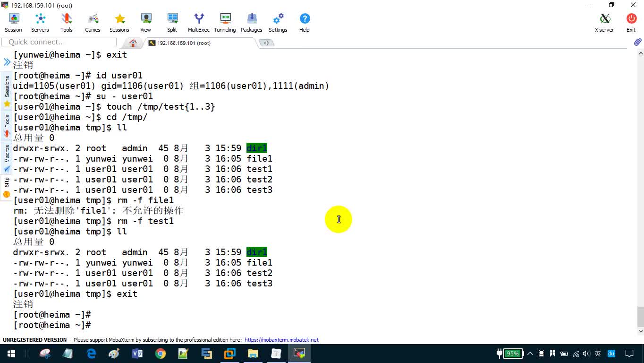The width and height of the screenshot is (644, 363).
Task: Click the red Exit button
Action: coord(631,23)
